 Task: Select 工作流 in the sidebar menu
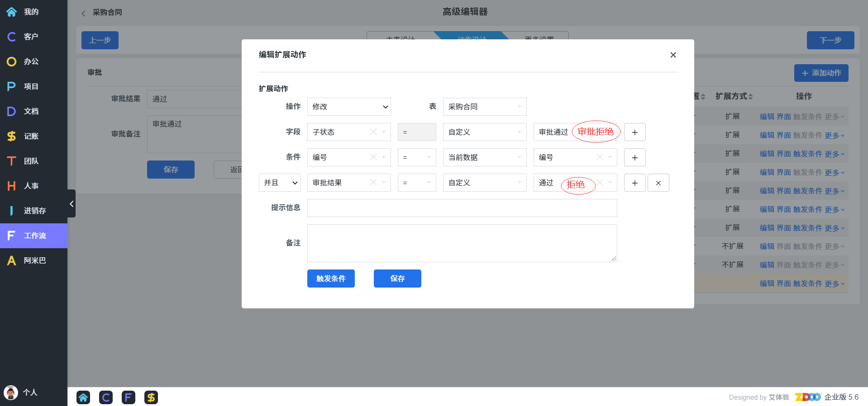point(34,236)
